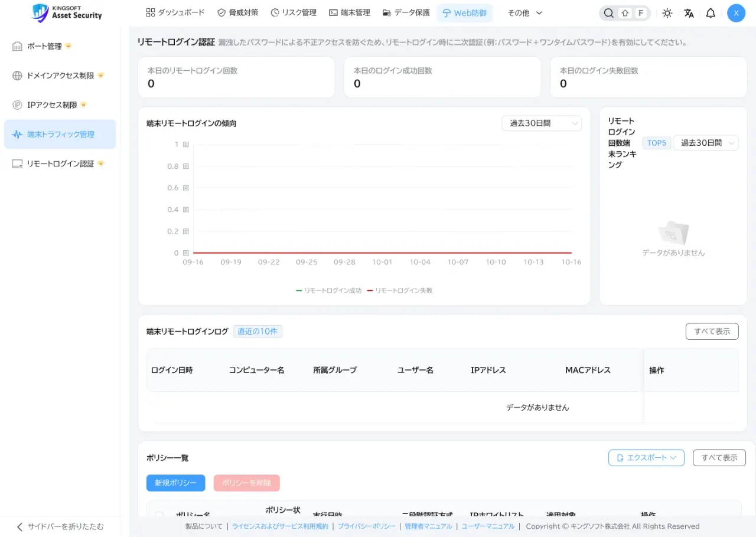Open 端末管理 from the top navigation

[350, 12]
